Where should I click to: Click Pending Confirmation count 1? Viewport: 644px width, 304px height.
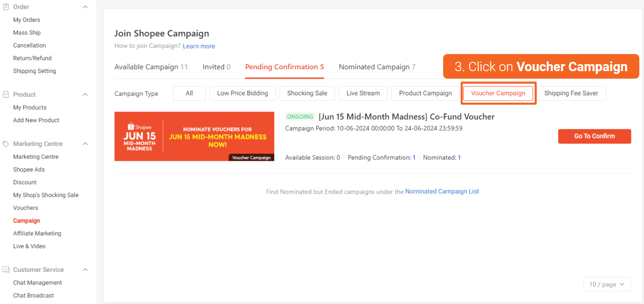coord(414,158)
